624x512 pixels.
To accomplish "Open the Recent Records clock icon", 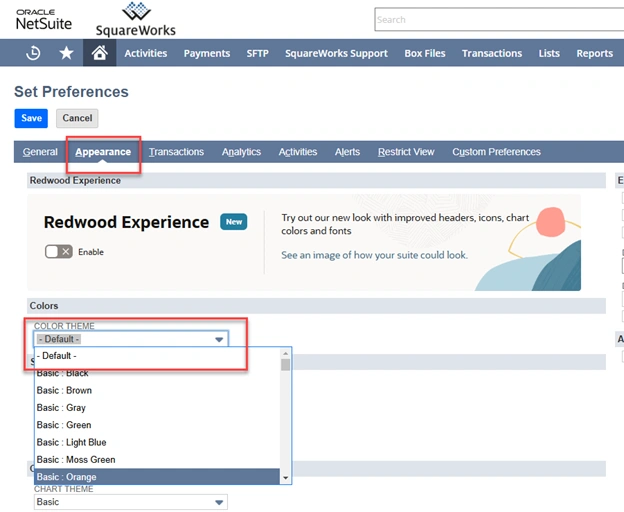I will click(33, 54).
